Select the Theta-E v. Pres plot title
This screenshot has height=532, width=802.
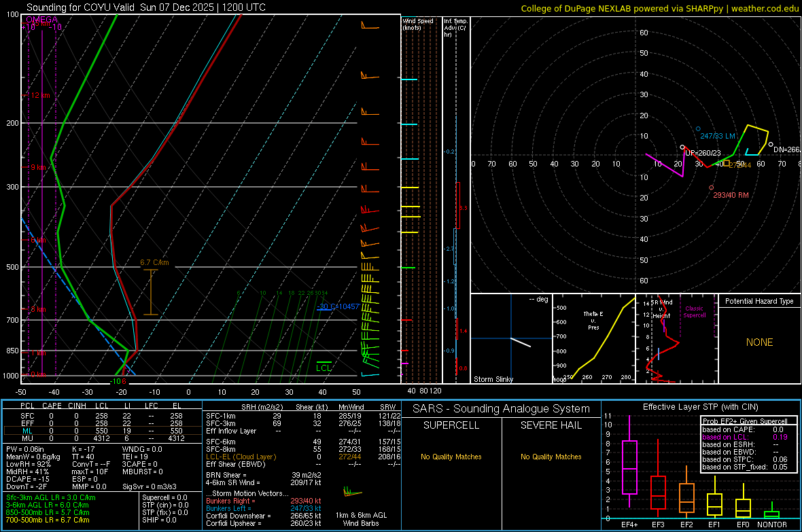pos(593,320)
